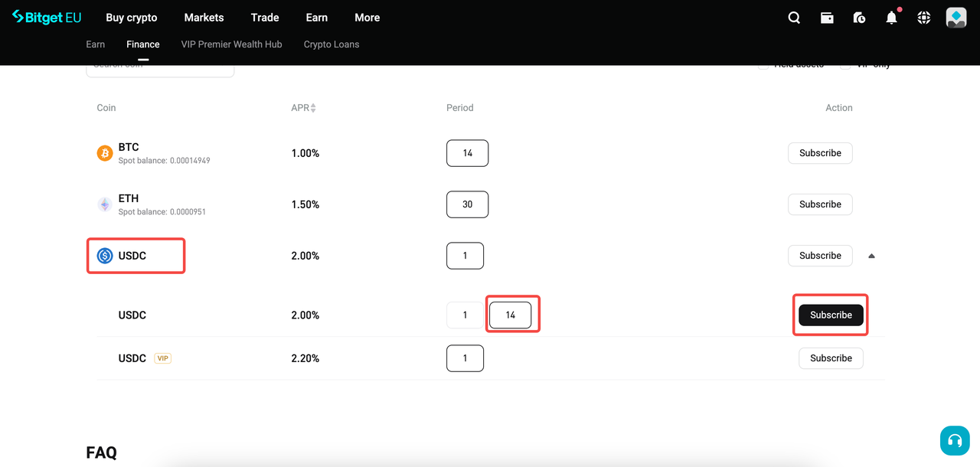Sort the table by APR arrows
980x467 pixels.
(x=313, y=108)
